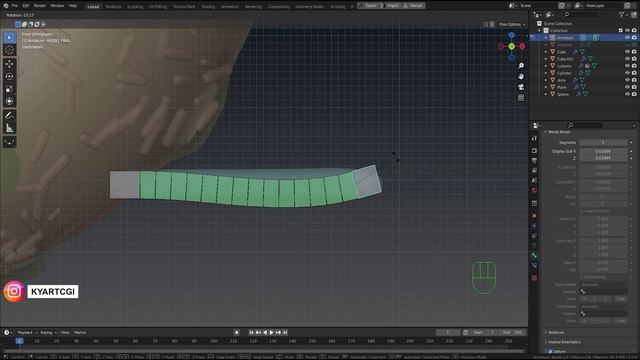640x360 pixels.
Task: Open the Keying dropdown in timeline
Action: [48, 333]
